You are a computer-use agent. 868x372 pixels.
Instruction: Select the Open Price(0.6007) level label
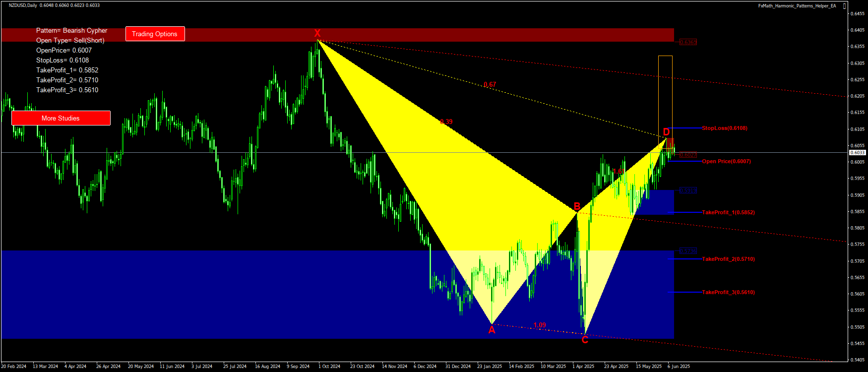pos(726,161)
